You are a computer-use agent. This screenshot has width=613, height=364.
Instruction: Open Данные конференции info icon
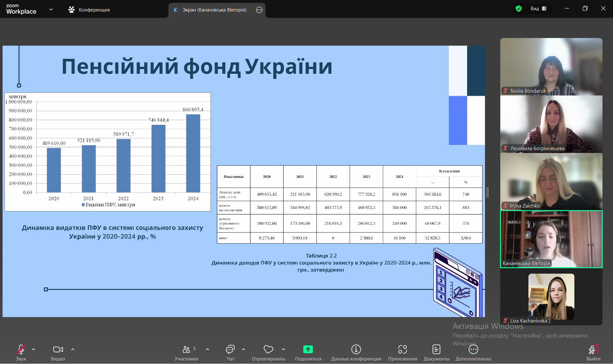[356, 350]
